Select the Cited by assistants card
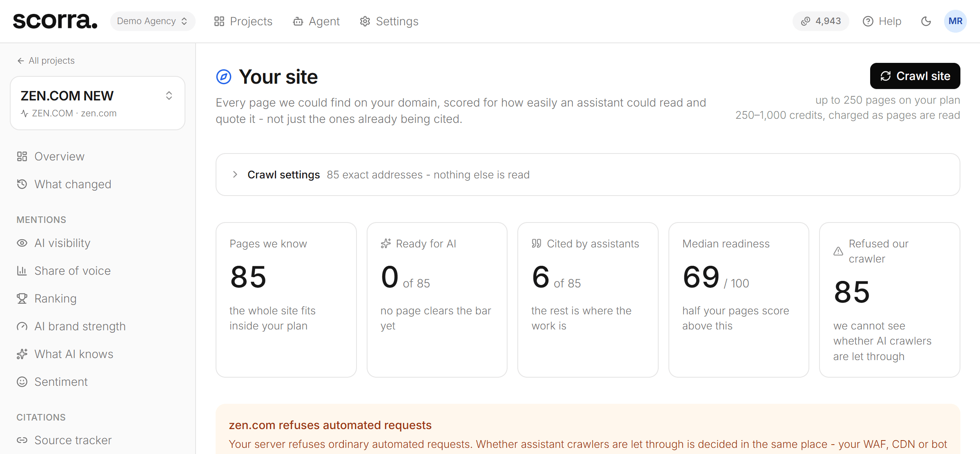The height and width of the screenshot is (454, 980). click(588, 300)
